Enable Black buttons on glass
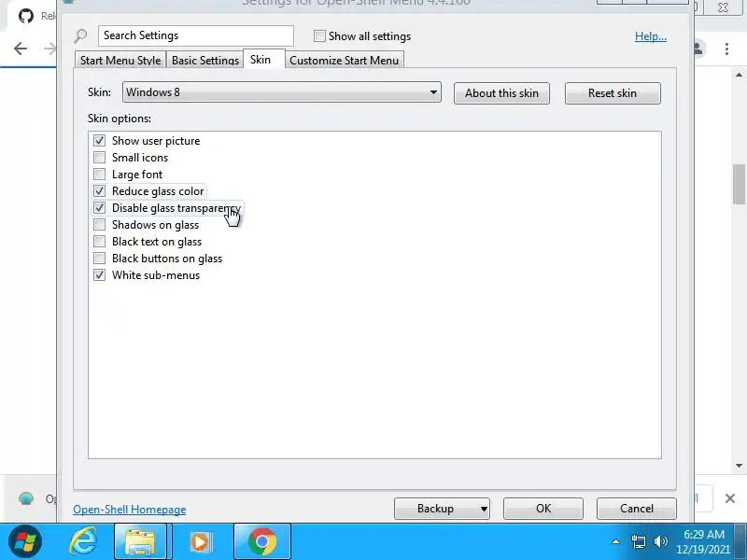747x560 pixels. [x=99, y=259]
